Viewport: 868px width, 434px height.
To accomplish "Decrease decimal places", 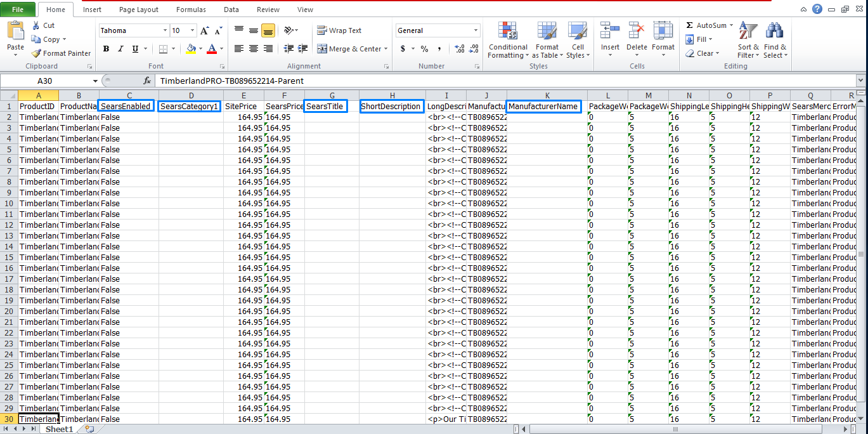I will point(474,49).
